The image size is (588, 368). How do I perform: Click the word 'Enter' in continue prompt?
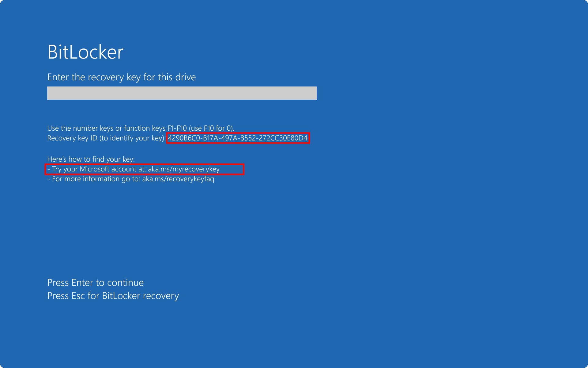pyautogui.click(x=82, y=282)
